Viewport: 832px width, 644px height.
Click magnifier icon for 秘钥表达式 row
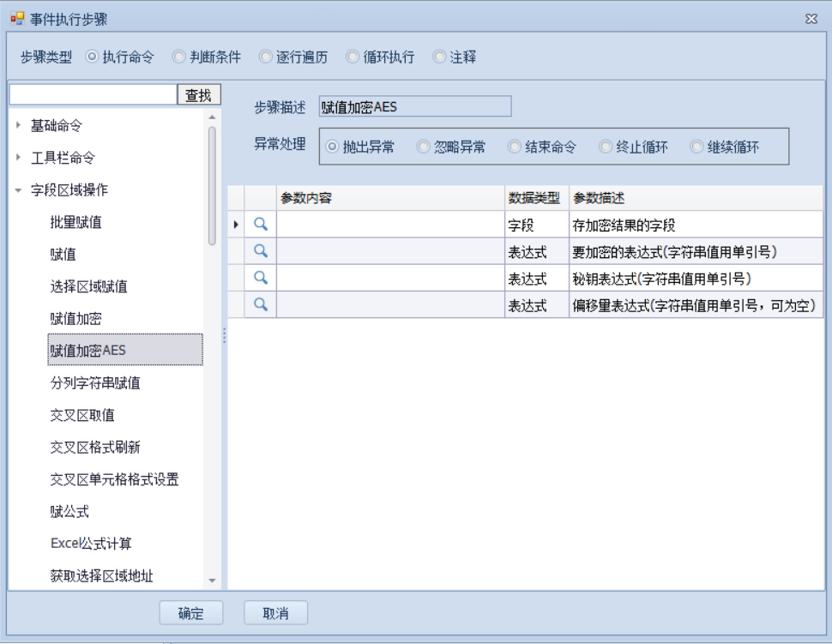tap(261, 278)
